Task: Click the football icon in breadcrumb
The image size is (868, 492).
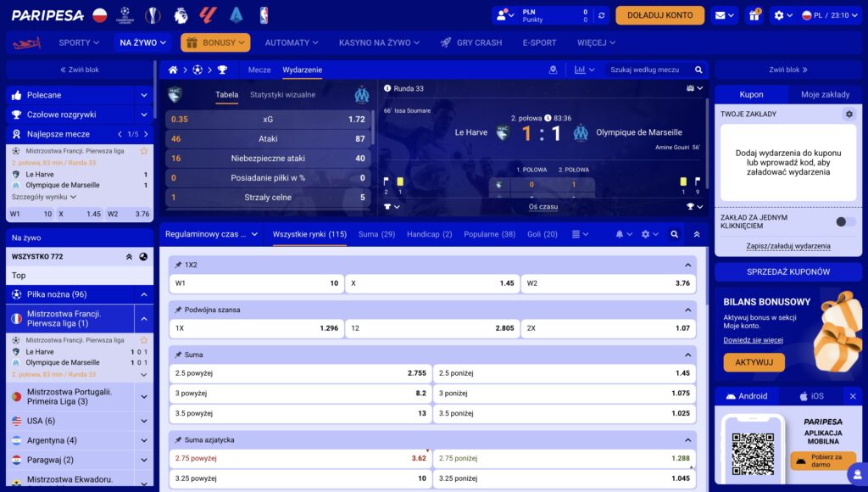Action: [198, 70]
